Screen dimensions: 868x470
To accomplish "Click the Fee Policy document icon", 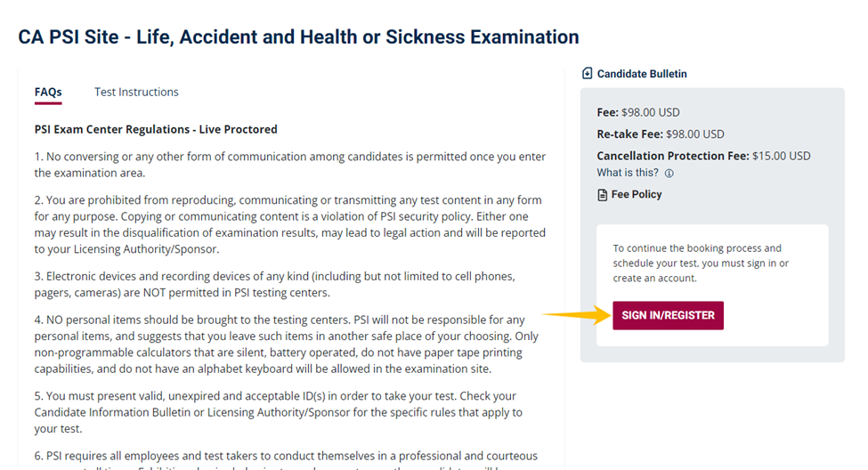I will tap(603, 195).
